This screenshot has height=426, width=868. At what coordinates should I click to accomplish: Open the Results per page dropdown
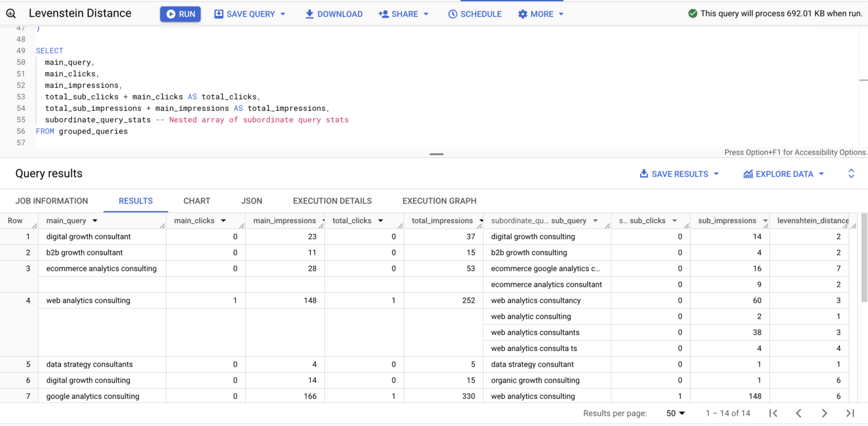pyautogui.click(x=675, y=413)
